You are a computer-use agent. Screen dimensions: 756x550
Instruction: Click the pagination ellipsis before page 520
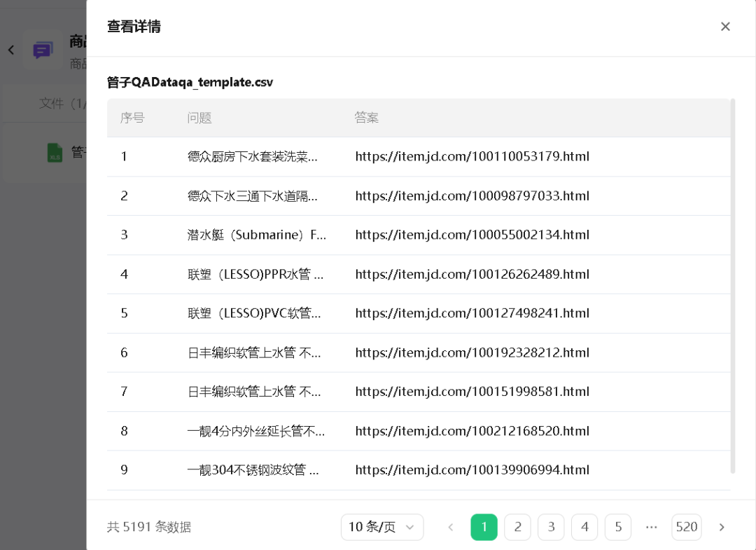click(x=652, y=527)
